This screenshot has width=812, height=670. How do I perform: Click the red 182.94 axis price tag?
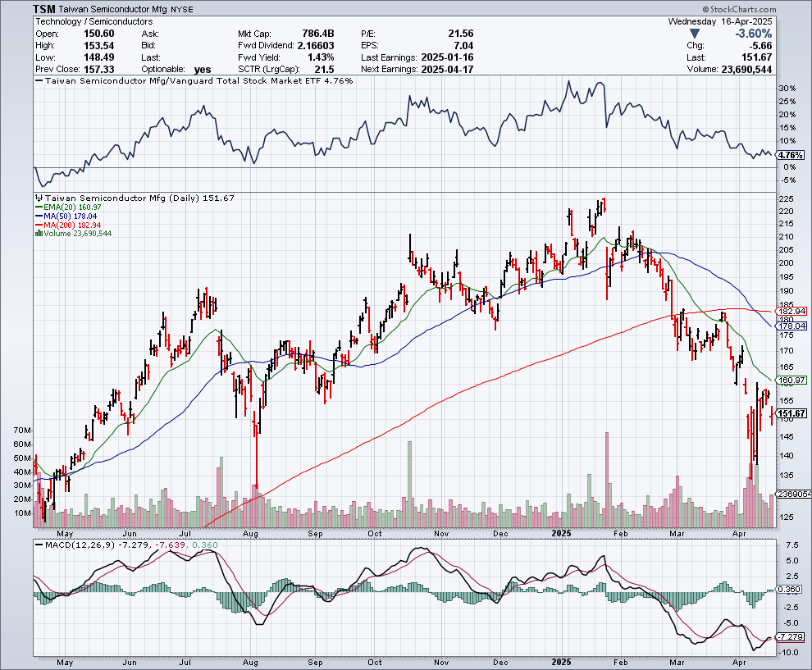(792, 311)
